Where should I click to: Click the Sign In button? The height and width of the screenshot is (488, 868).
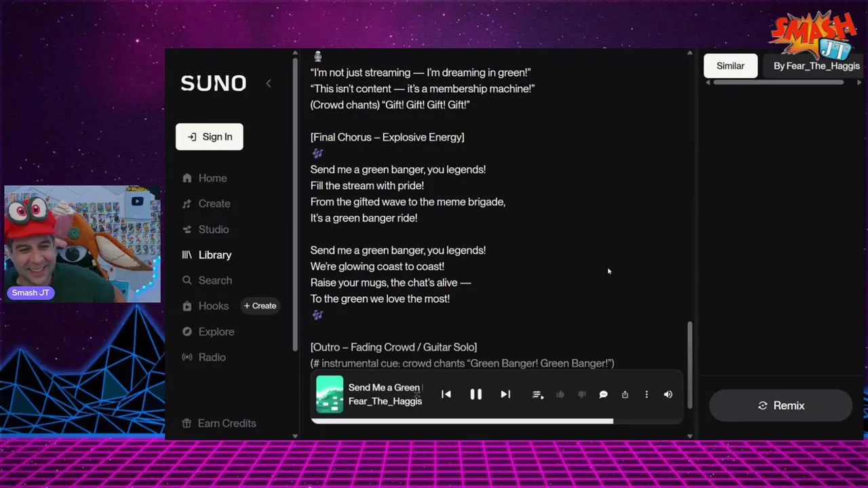pos(210,137)
